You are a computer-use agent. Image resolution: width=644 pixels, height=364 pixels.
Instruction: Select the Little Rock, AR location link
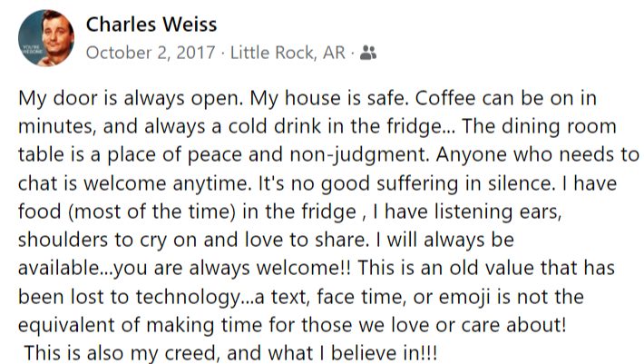pos(288,54)
